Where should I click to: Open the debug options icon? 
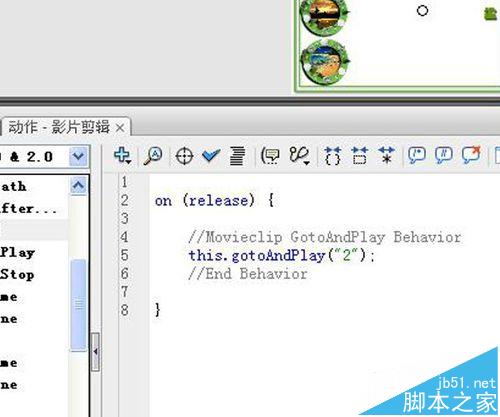pos(299,156)
